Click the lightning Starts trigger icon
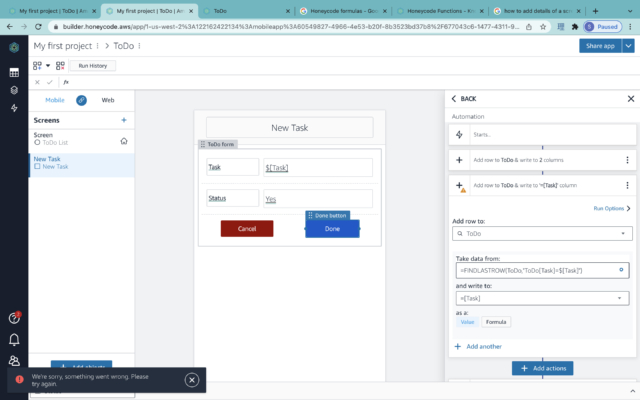This screenshot has height=400, width=640. point(459,135)
